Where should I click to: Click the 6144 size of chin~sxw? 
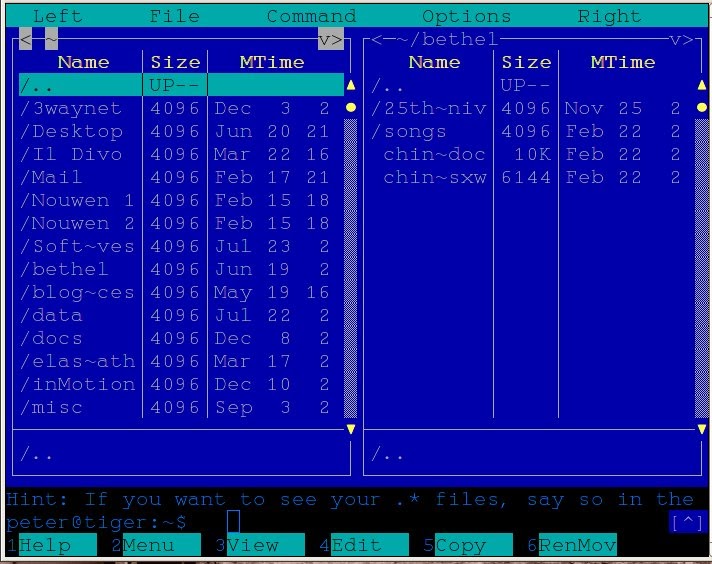[x=526, y=177]
